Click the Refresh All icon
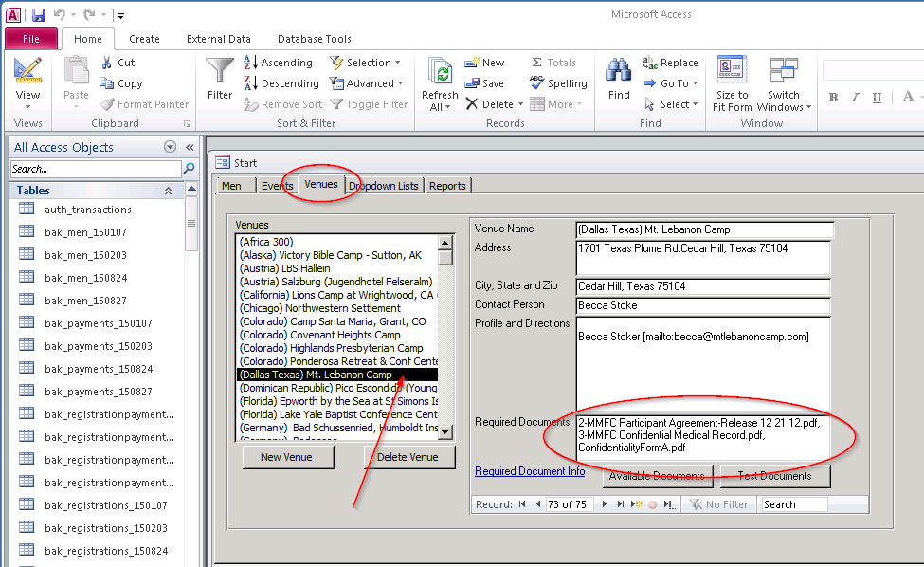This screenshot has width=924, height=567. (x=440, y=73)
